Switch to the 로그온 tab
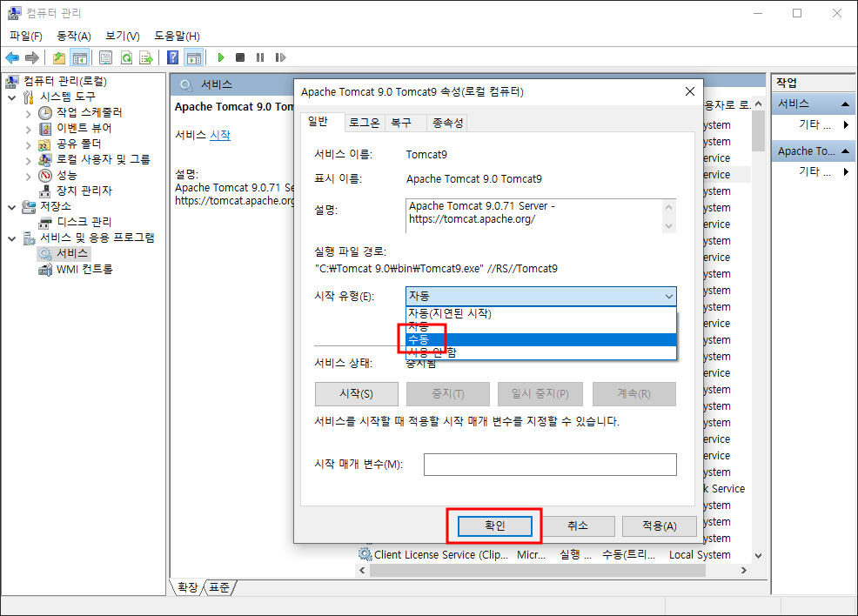This screenshot has width=858, height=616. (x=365, y=123)
